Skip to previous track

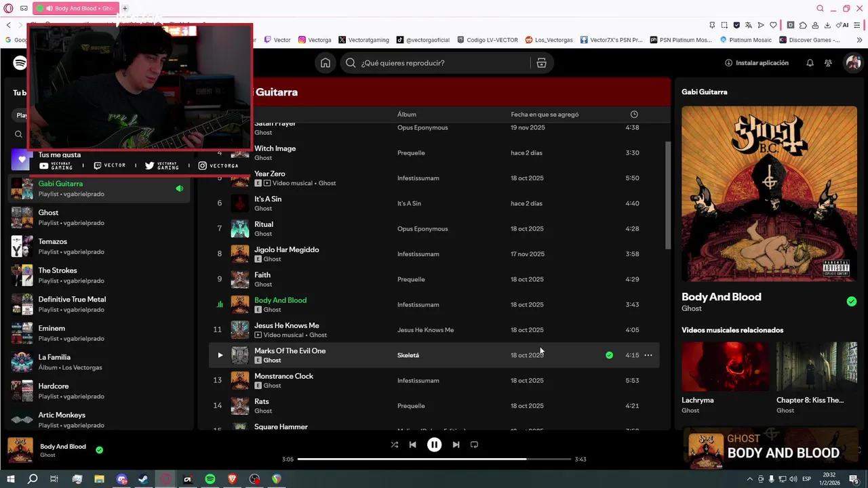pyautogui.click(x=412, y=445)
